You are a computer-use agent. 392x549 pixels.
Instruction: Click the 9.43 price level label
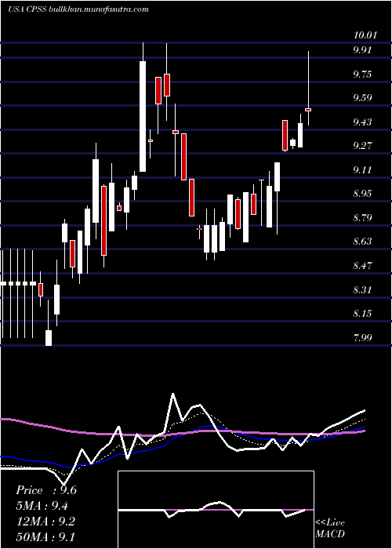tap(362, 122)
